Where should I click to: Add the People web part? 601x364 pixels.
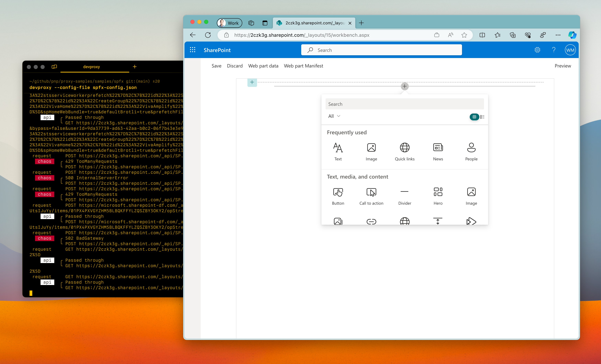point(471,151)
